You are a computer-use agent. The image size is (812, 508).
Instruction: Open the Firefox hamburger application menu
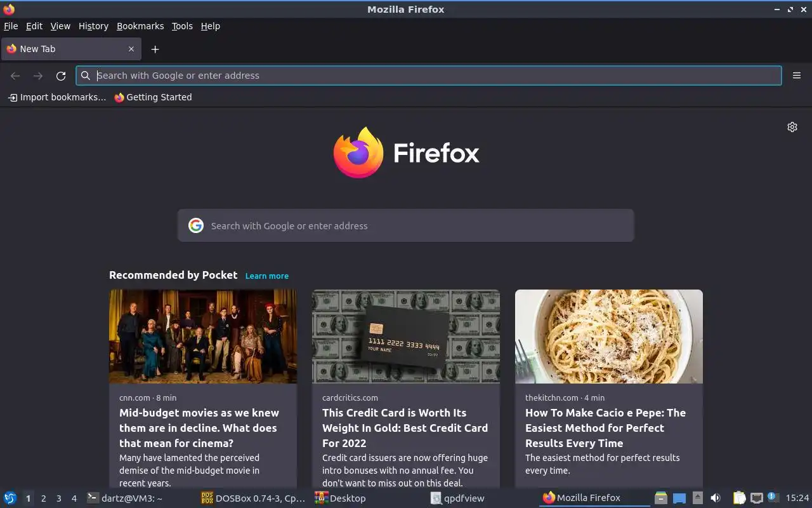coord(797,76)
